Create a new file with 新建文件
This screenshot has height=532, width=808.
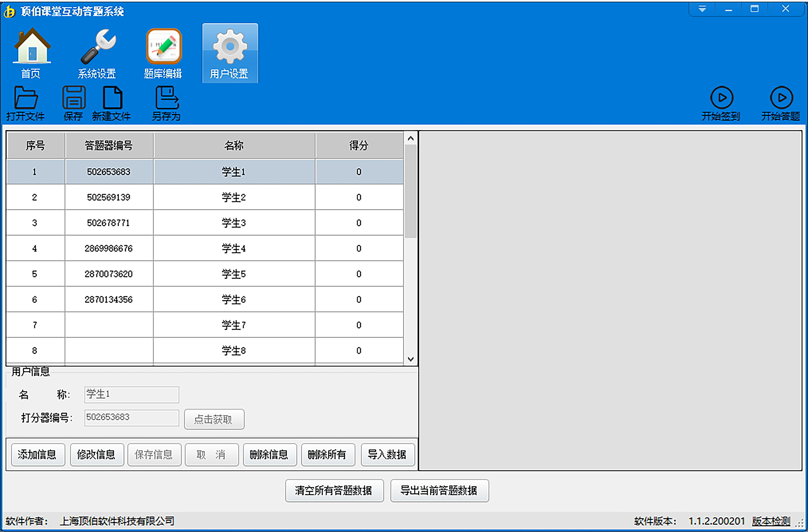(x=112, y=103)
